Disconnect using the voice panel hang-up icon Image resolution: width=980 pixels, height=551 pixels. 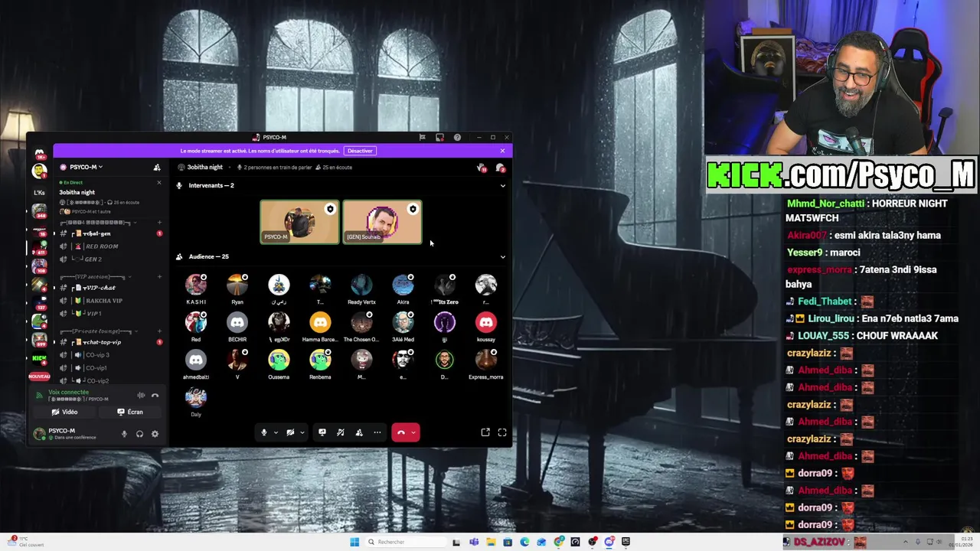[x=155, y=395]
